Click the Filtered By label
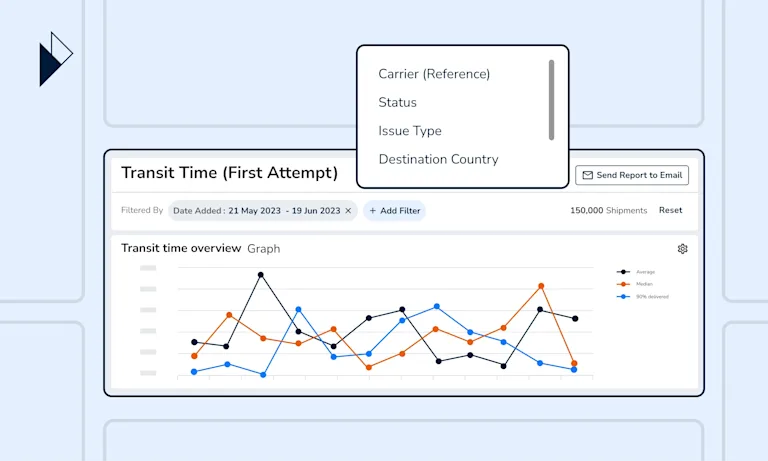768x461 pixels. coord(142,210)
